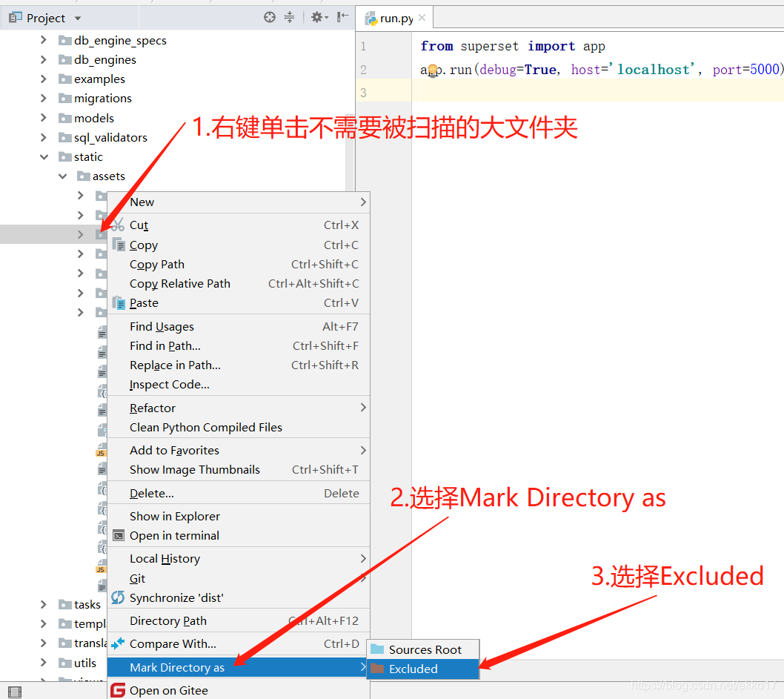Click the Cut scissors icon
The height and width of the screenshot is (699, 784).
[118, 225]
